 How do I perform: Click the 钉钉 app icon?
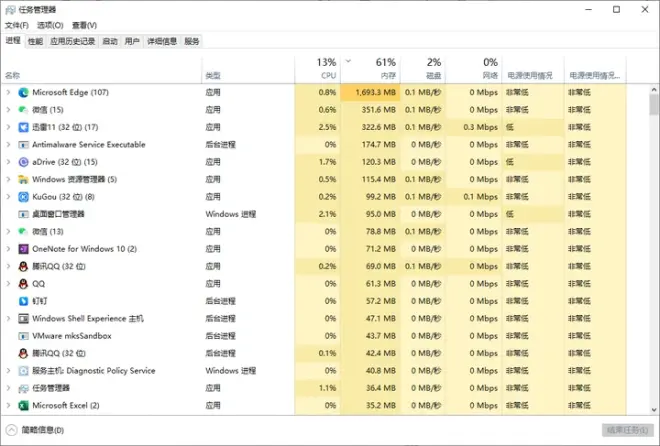pos(23,301)
